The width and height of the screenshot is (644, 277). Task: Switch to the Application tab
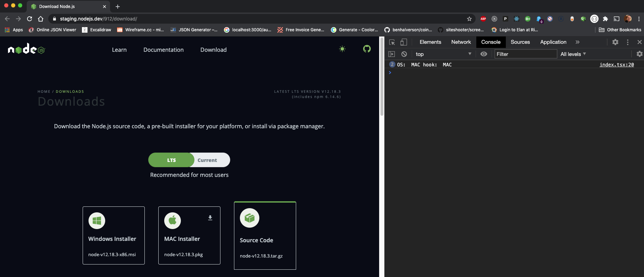[553, 42]
